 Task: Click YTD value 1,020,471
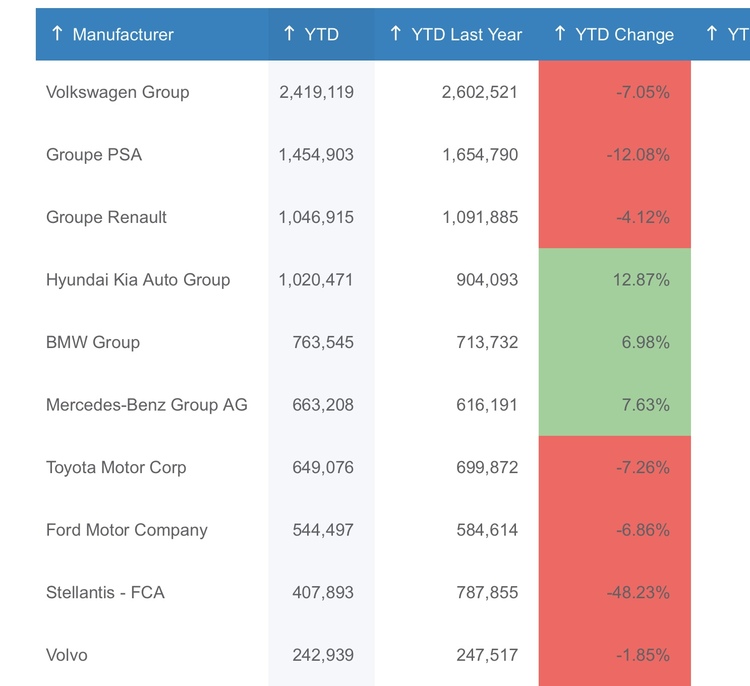(x=316, y=280)
